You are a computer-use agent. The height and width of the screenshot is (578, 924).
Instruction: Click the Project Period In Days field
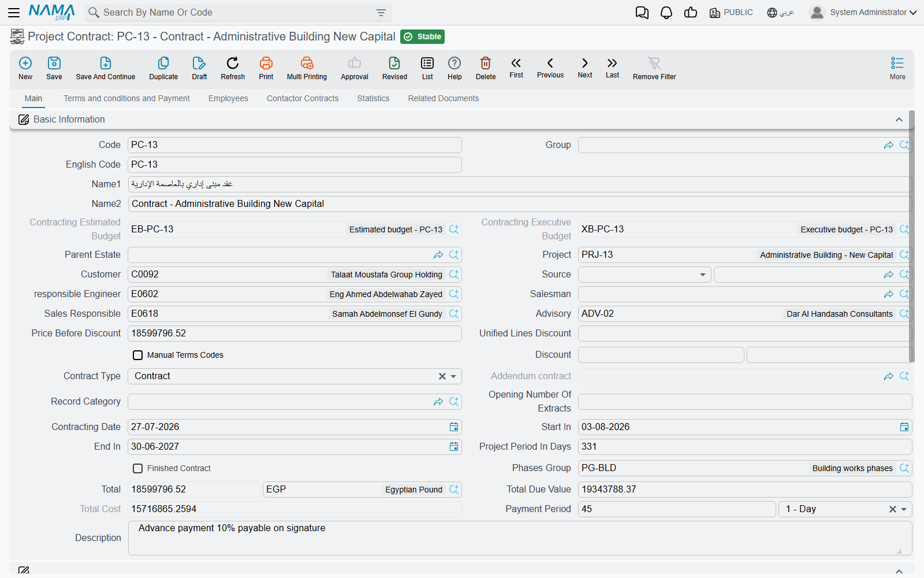coord(745,447)
